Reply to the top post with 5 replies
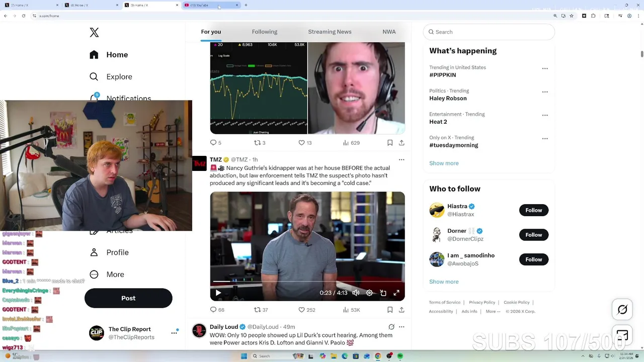 tap(215, 143)
